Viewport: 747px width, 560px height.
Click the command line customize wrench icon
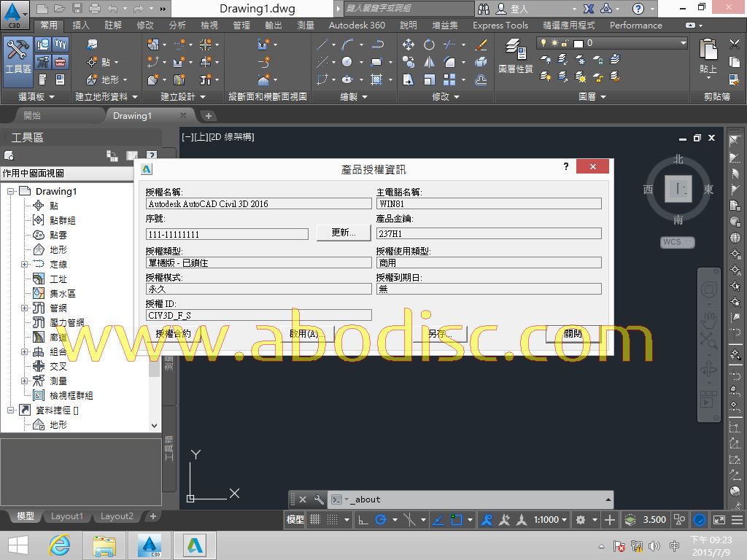coord(319,499)
